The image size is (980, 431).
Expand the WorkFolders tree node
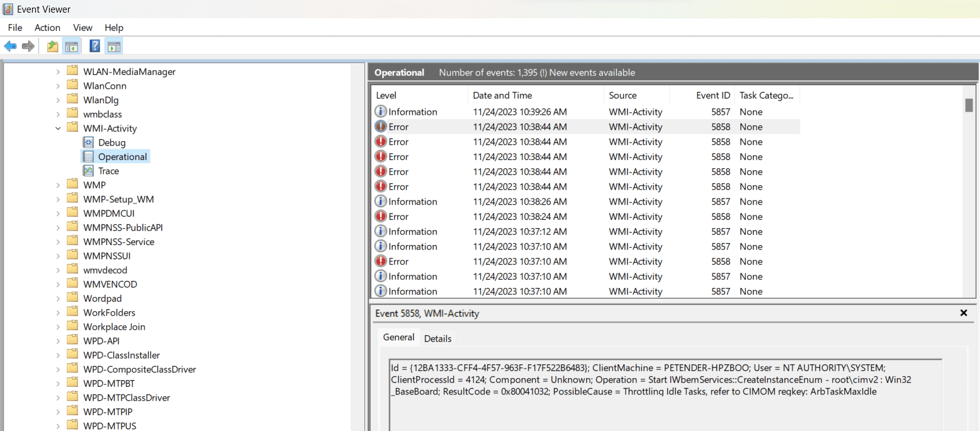click(58, 312)
